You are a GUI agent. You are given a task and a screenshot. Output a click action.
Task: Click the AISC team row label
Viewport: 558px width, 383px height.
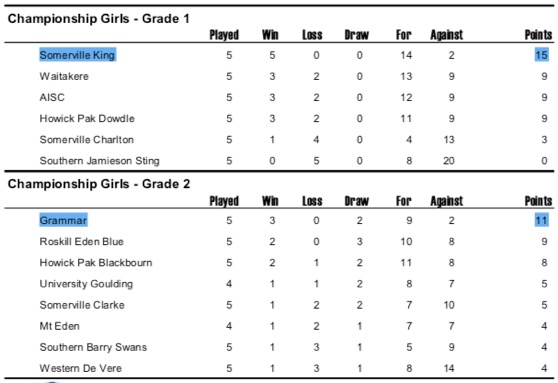pyautogui.click(x=52, y=97)
